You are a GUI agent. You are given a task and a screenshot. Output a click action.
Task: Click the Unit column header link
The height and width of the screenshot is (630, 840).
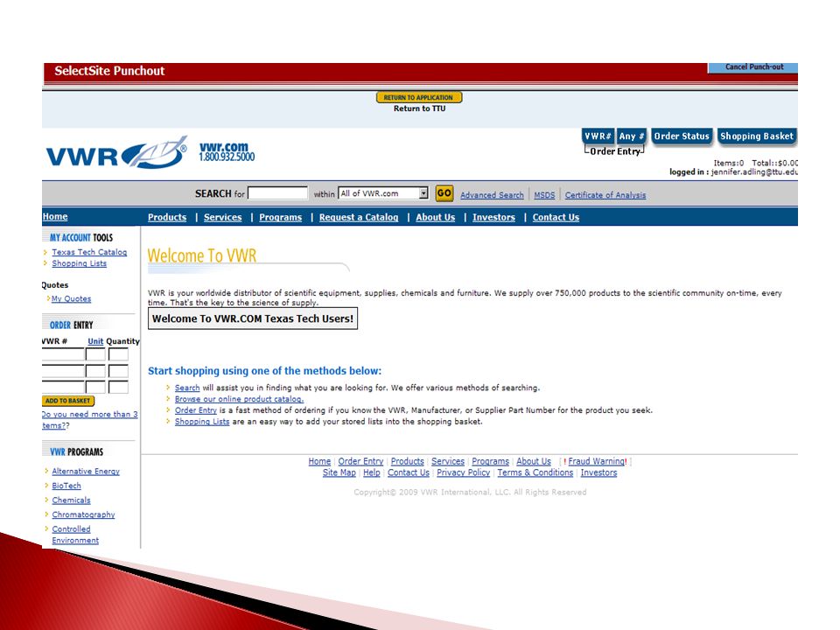tap(95, 341)
